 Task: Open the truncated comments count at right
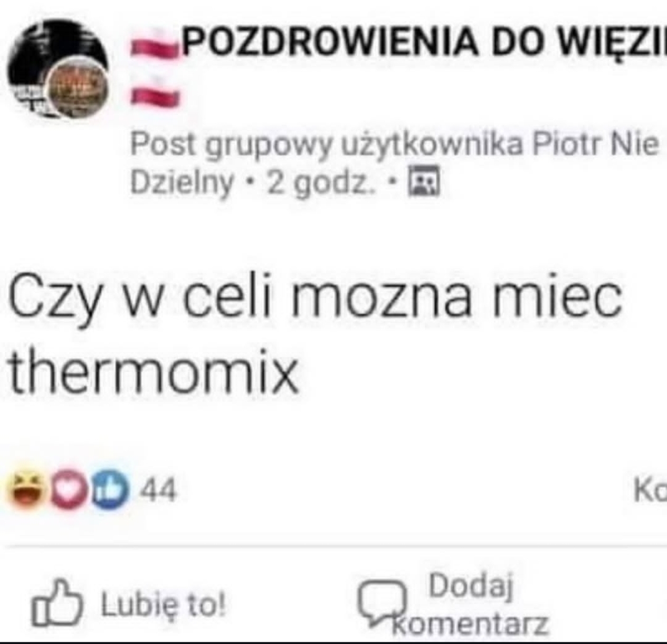[650, 491]
